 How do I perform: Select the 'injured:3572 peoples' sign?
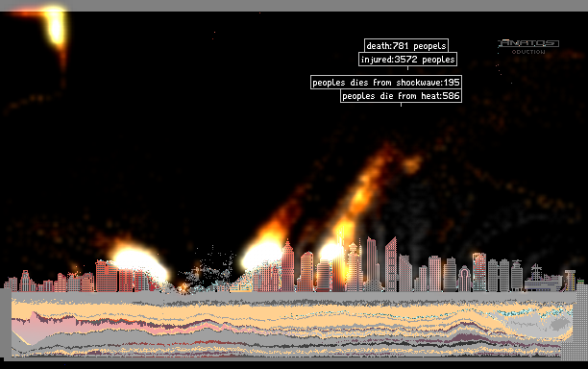coord(407,60)
